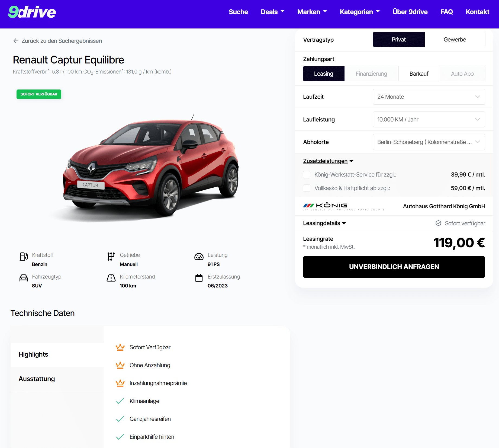This screenshot has width=499, height=448.
Task: Open the Deals dropdown menu
Action: pos(272,12)
